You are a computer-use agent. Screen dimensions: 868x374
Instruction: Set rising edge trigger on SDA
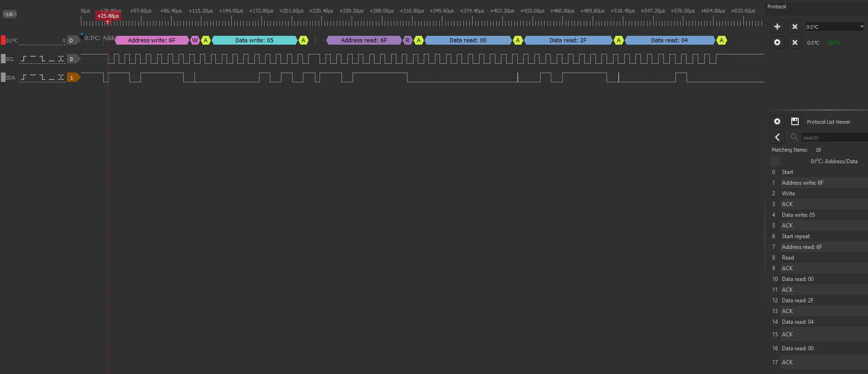coord(24,77)
